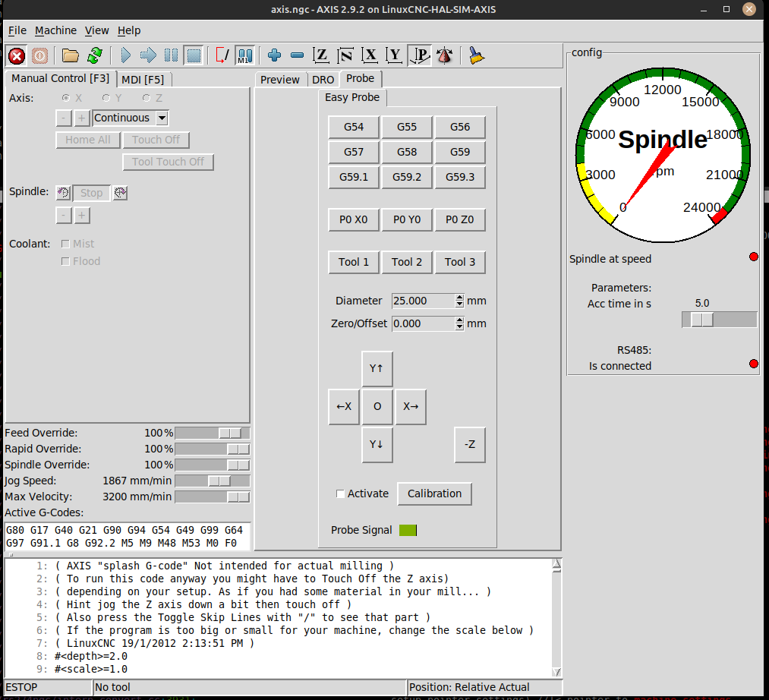Adjust the Acc time in s slider

(x=720, y=320)
